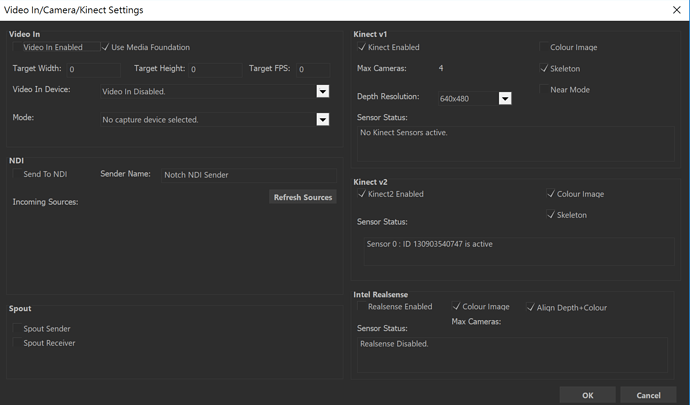Click the Video In Disabled combo box

[214, 91]
